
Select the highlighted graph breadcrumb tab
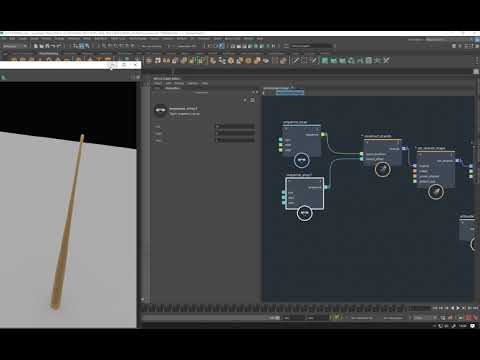pos(289,93)
